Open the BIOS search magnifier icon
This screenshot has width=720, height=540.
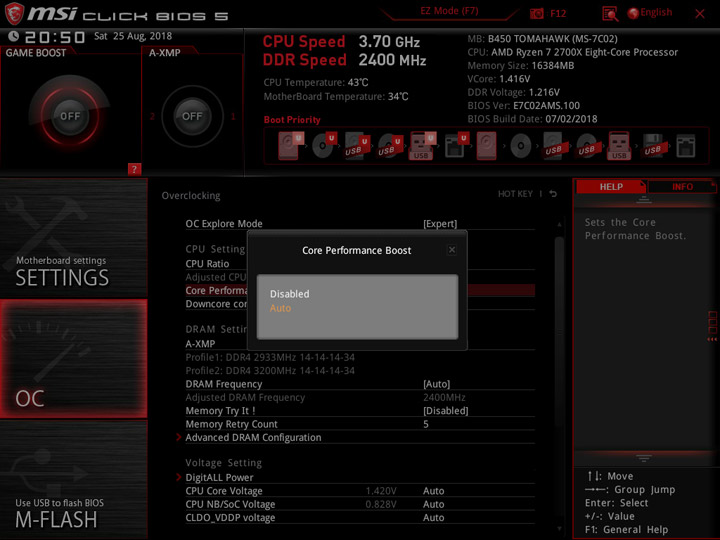tap(610, 14)
